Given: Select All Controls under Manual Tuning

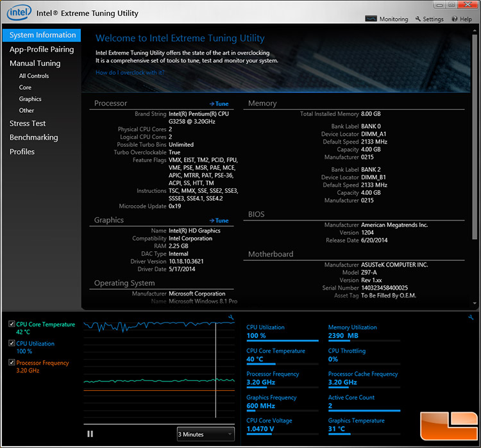Looking at the screenshot, I should pos(34,76).
